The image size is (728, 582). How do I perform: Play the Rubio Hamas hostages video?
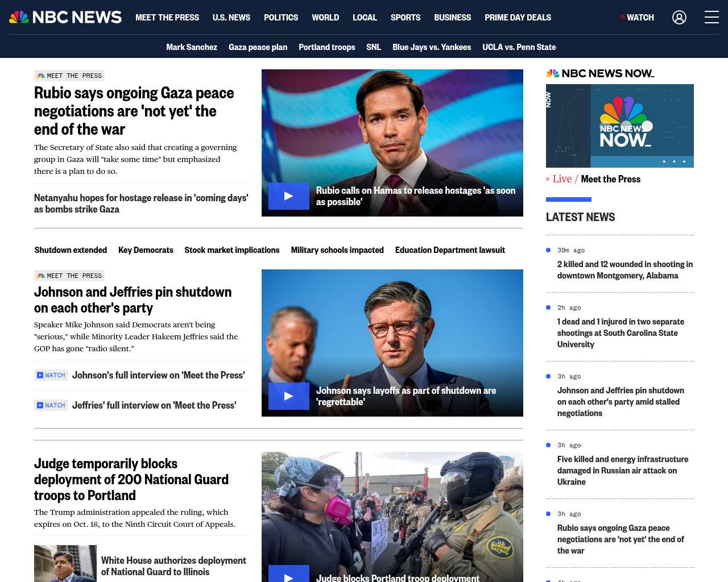click(289, 196)
